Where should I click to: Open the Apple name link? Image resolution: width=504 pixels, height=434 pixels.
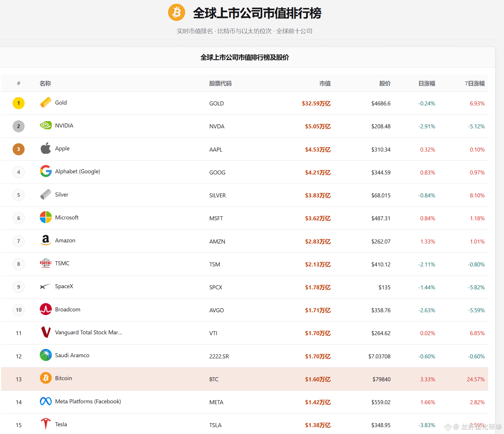coord(62,149)
